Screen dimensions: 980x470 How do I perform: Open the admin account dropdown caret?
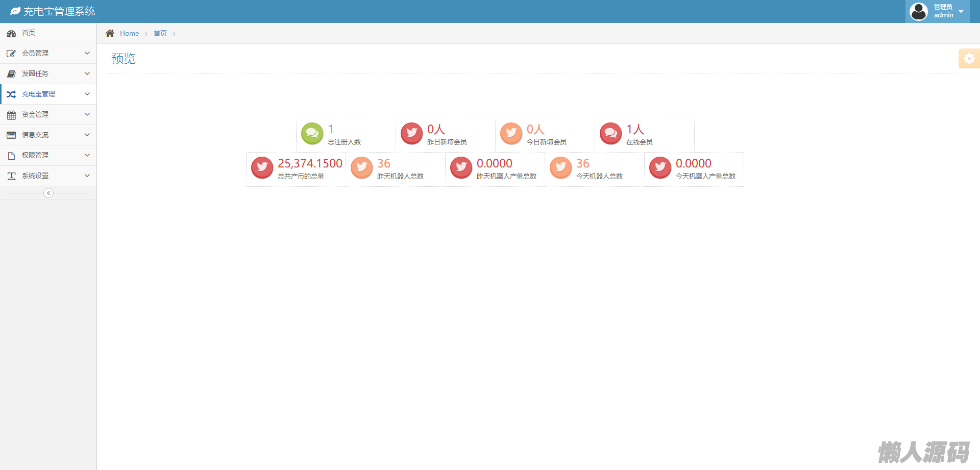(x=961, y=12)
